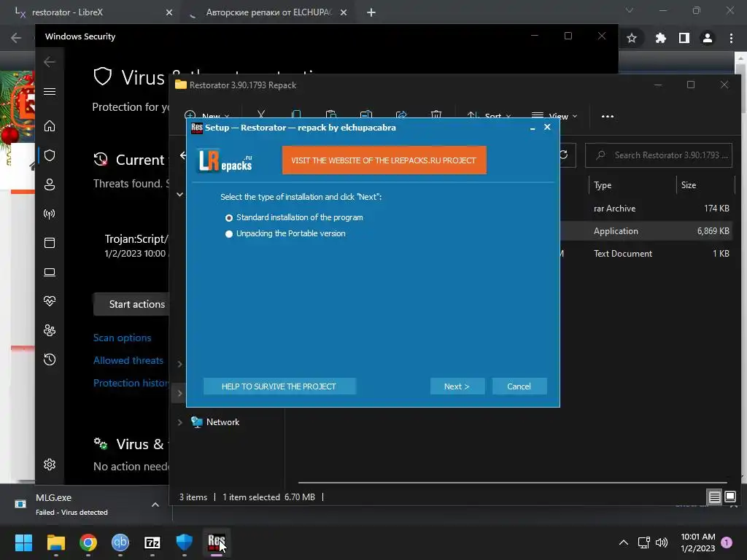Open Protection history link

(x=131, y=383)
